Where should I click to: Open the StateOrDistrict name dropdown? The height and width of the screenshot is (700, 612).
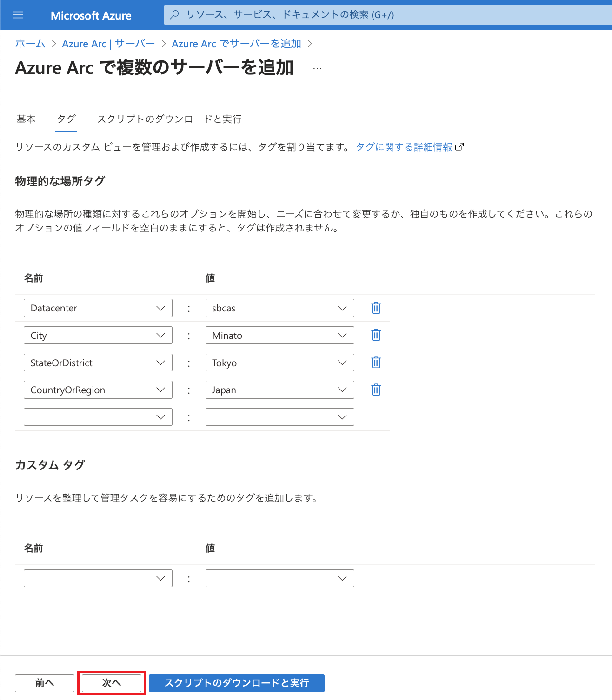pyautogui.click(x=98, y=363)
